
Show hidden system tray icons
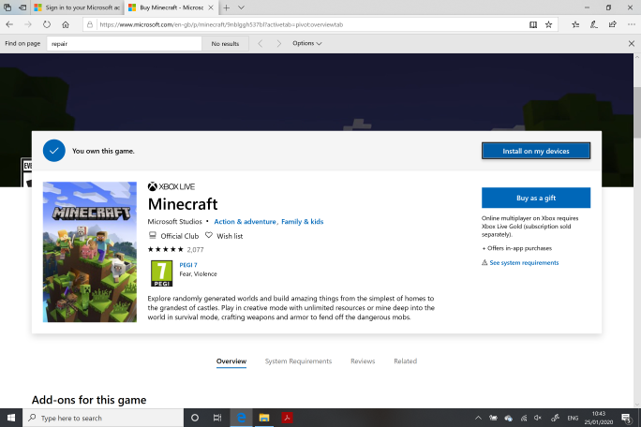478,418
